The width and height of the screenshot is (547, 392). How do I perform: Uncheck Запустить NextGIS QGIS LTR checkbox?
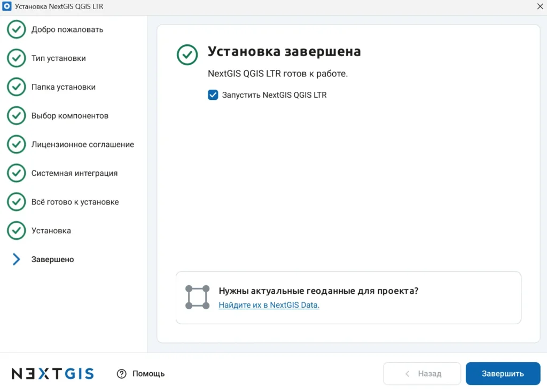(213, 95)
